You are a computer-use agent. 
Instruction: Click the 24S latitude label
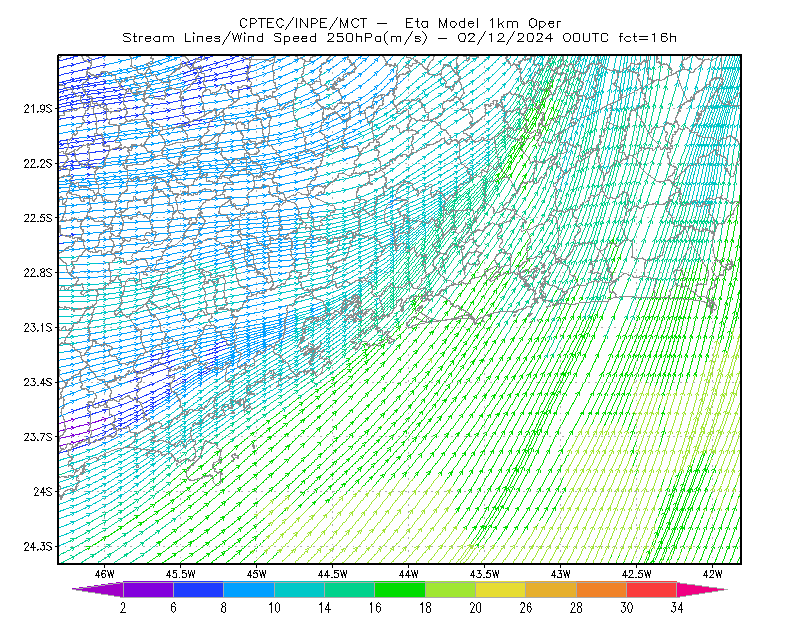click(43, 491)
